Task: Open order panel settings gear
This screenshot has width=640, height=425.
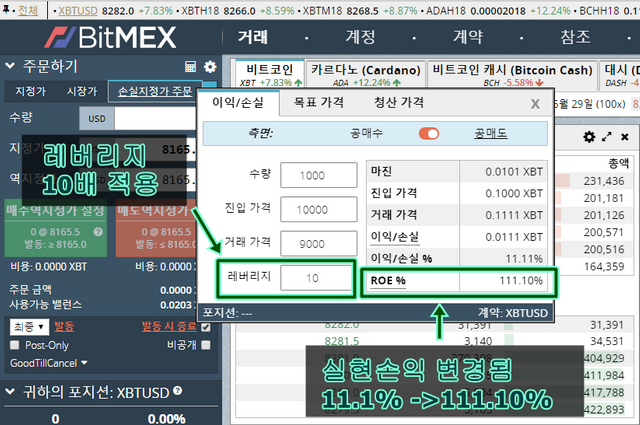Action: coord(210,67)
